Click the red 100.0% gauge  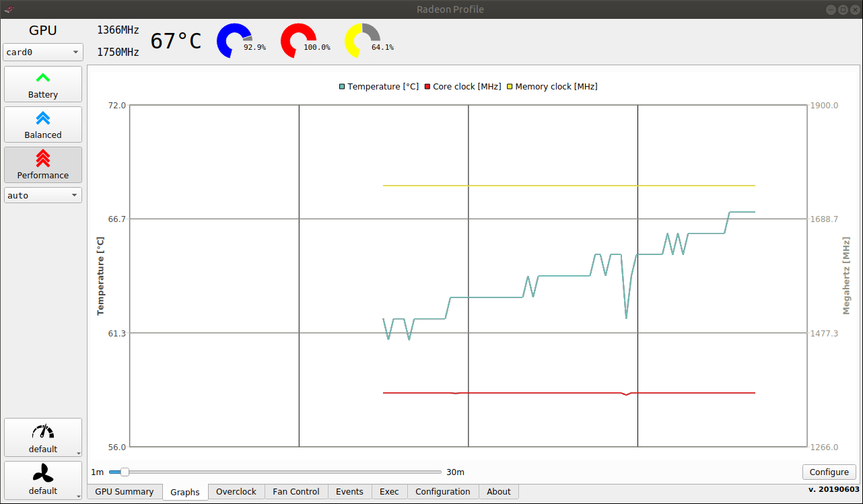(x=298, y=41)
